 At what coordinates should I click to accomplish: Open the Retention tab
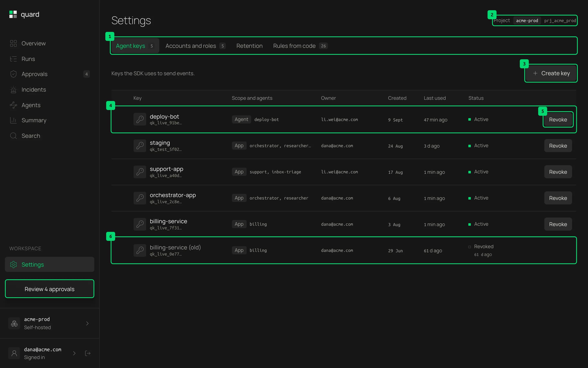pyautogui.click(x=249, y=46)
